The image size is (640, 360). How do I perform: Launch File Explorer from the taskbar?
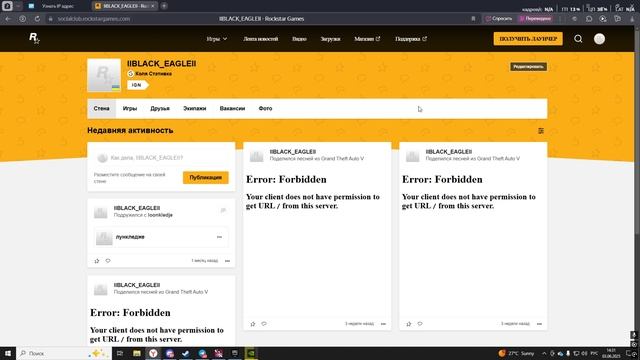[x=137, y=353]
